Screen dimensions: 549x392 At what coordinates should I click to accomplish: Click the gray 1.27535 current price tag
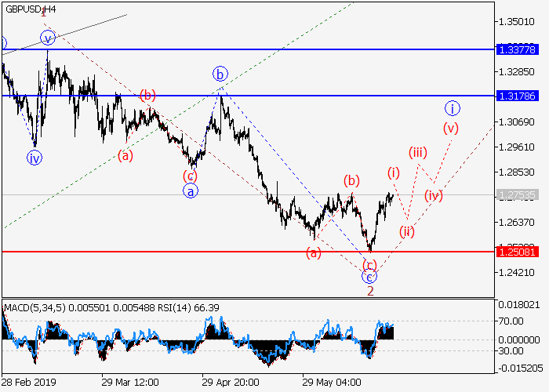pos(516,194)
